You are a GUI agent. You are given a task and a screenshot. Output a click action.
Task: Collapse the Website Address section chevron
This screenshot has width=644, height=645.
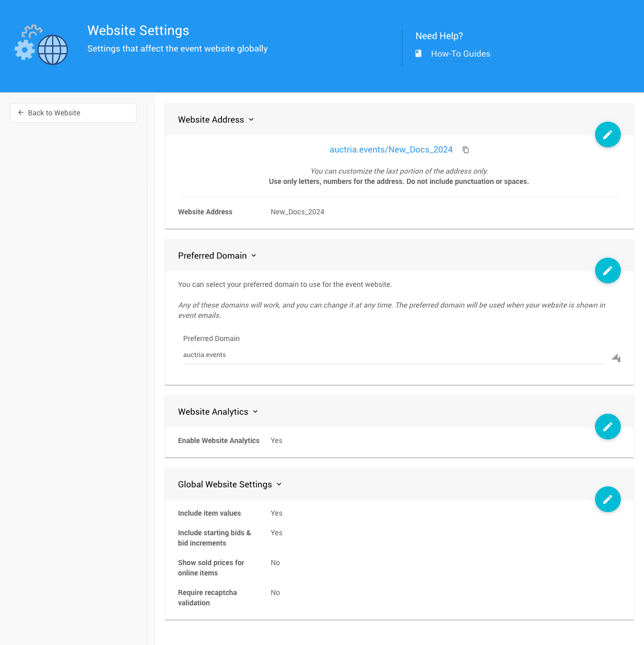tap(251, 120)
